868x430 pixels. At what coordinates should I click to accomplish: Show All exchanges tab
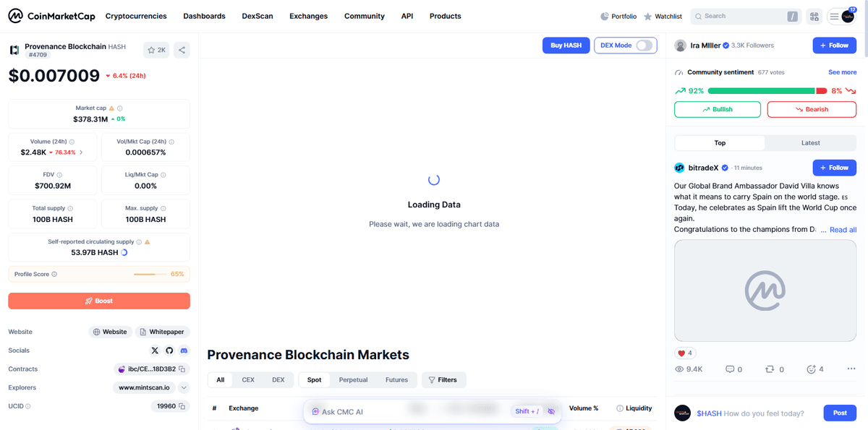tap(221, 379)
